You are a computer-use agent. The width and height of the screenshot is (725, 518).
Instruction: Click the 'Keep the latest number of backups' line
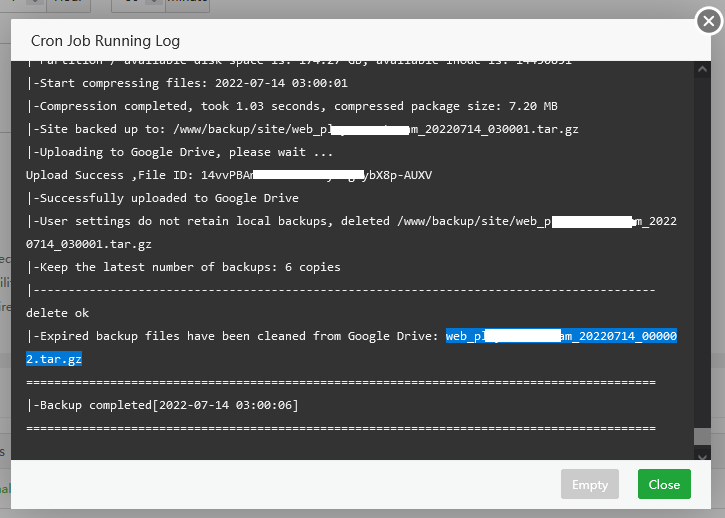tap(184, 267)
